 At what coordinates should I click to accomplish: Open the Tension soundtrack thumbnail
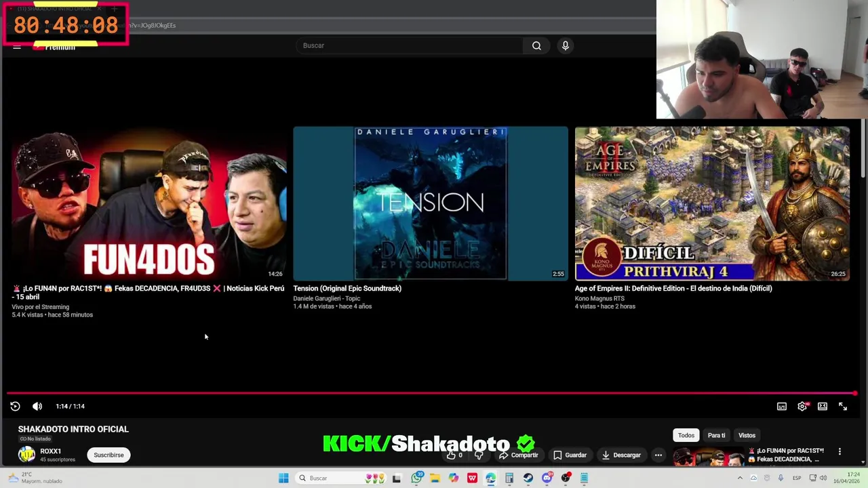click(x=431, y=203)
